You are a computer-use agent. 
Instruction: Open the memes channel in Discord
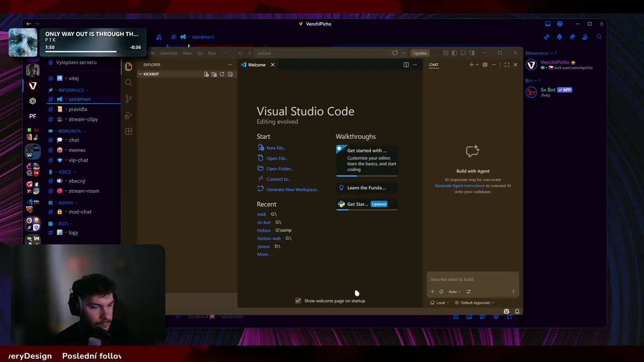[77, 150]
